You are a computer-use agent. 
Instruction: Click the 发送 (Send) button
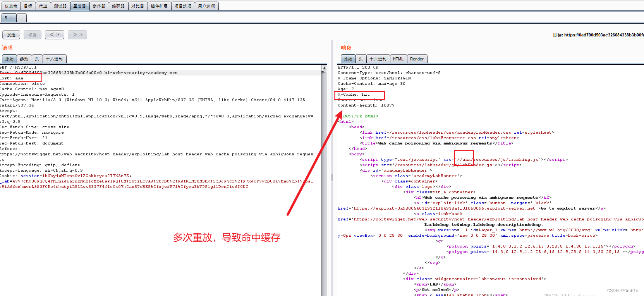(x=11, y=35)
